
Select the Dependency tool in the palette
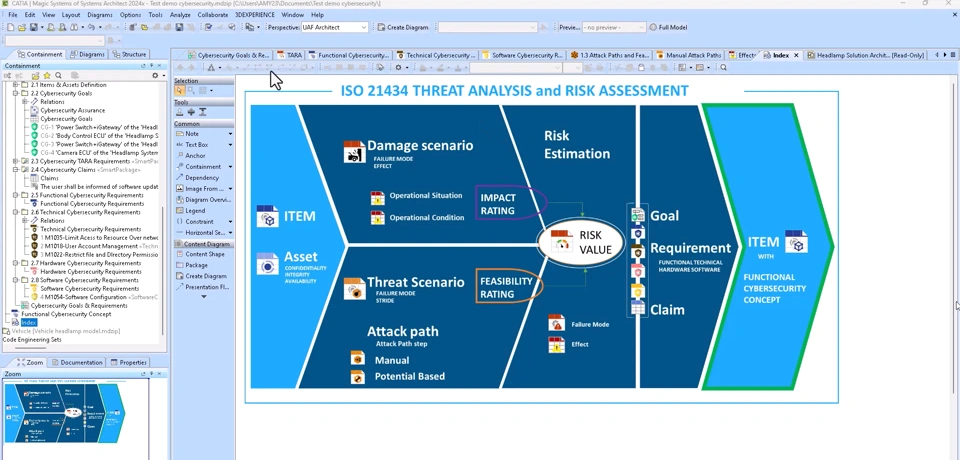click(203, 178)
